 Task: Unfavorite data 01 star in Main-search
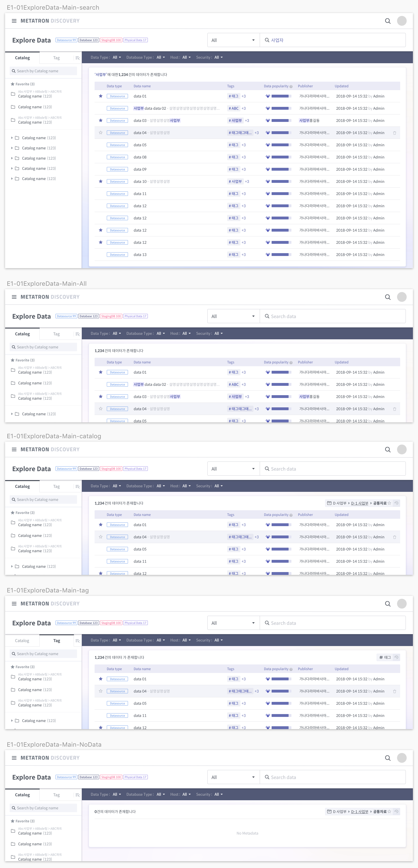(101, 96)
